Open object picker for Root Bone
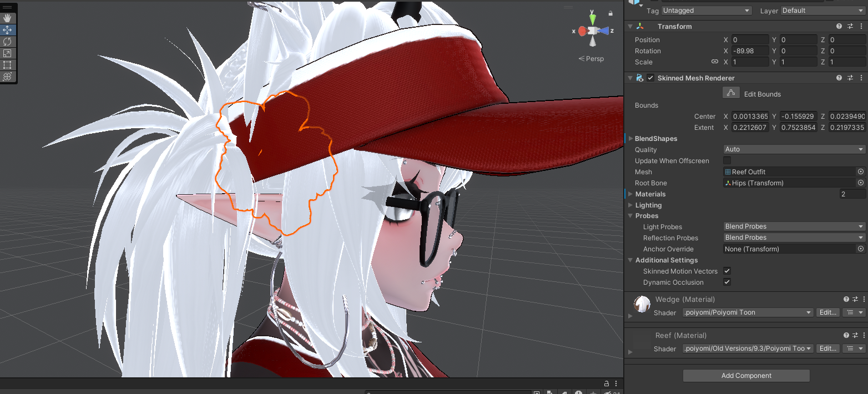868x394 pixels. point(861,183)
